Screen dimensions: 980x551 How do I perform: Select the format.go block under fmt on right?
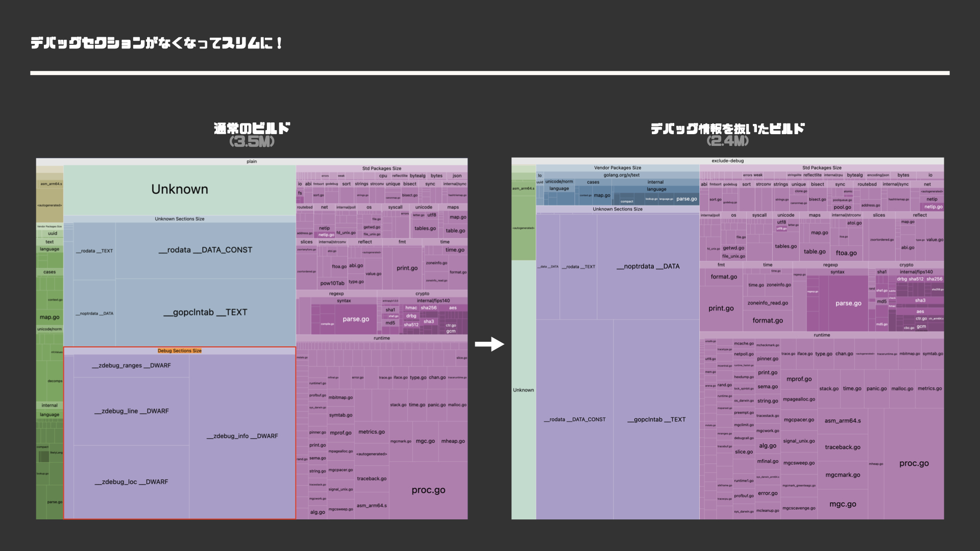724,277
